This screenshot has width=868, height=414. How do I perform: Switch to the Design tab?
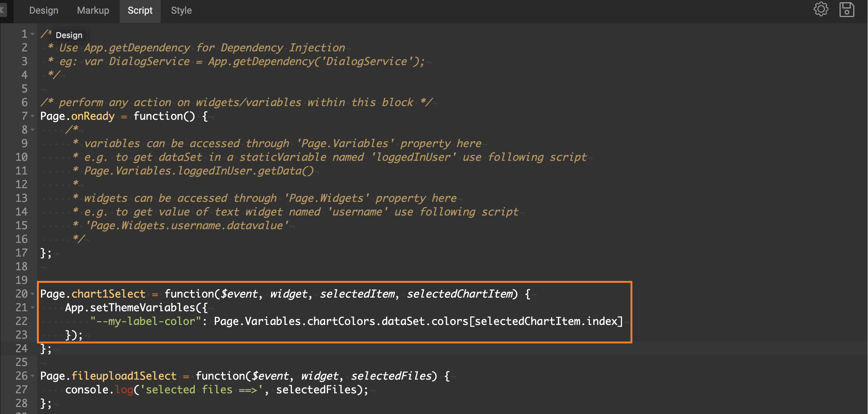(44, 10)
